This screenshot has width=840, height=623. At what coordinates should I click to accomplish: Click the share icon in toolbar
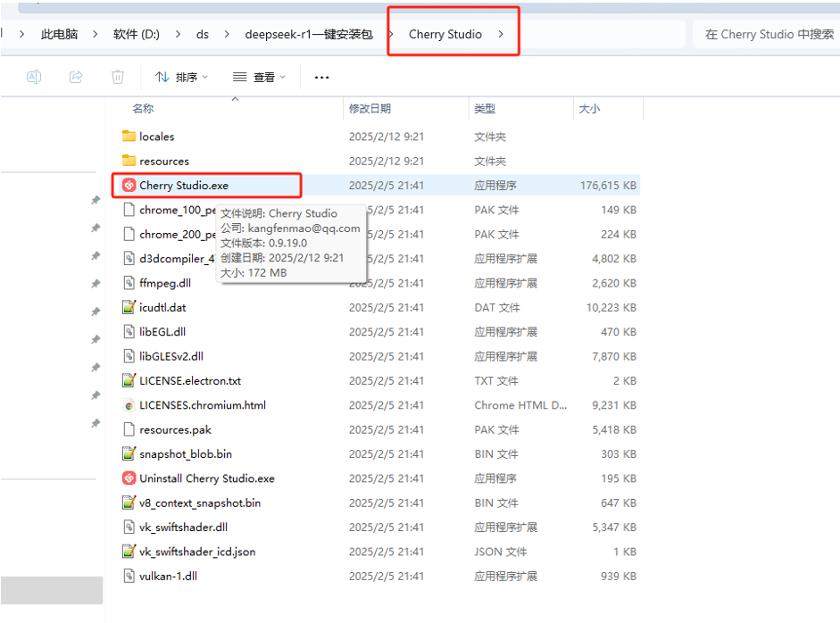click(x=76, y=77)
